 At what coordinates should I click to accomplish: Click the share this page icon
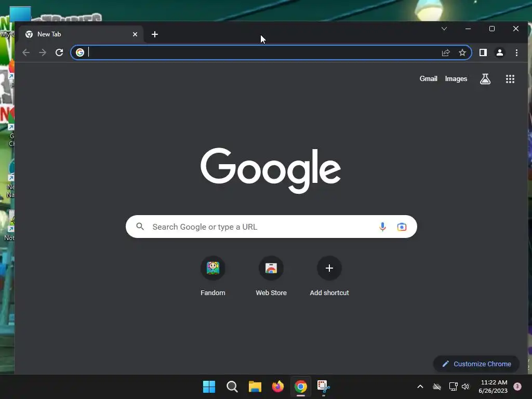pyautogui.click(x=446, y=52)
